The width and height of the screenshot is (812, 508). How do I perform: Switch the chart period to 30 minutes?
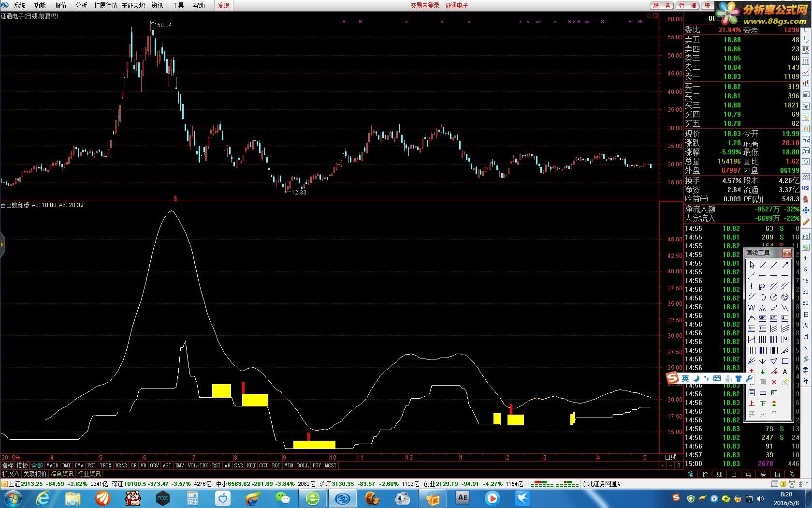(805, 292)
